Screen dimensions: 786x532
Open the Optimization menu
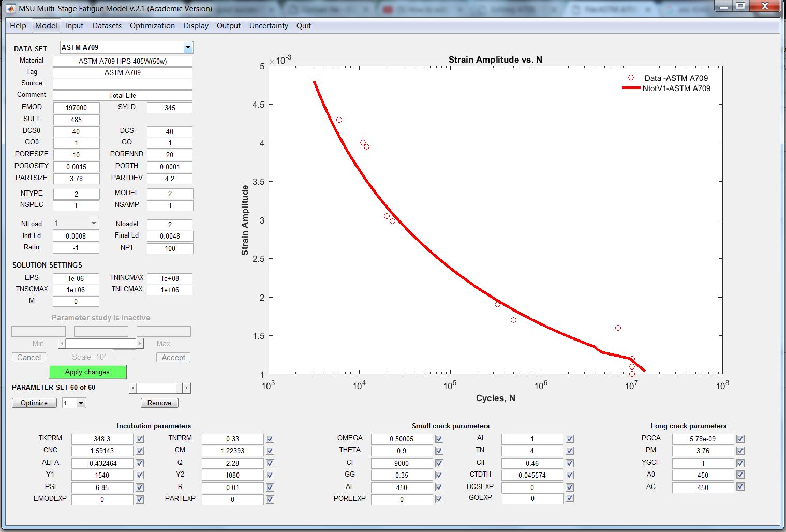(x=152, y=26)
